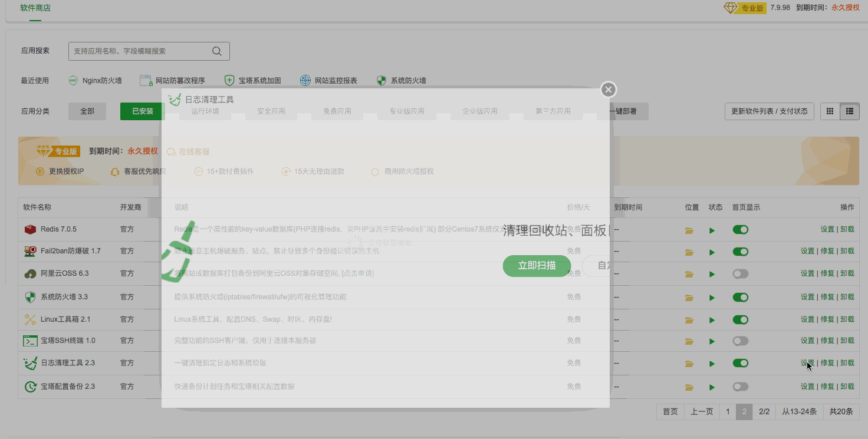Click 日志清理工具 2.3 software name

(68, 363)
